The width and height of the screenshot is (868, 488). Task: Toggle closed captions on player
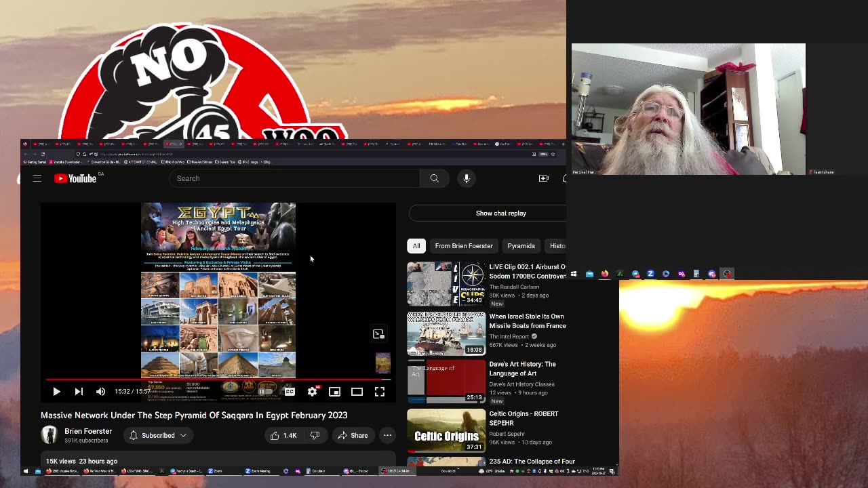(x=290, y=392)
